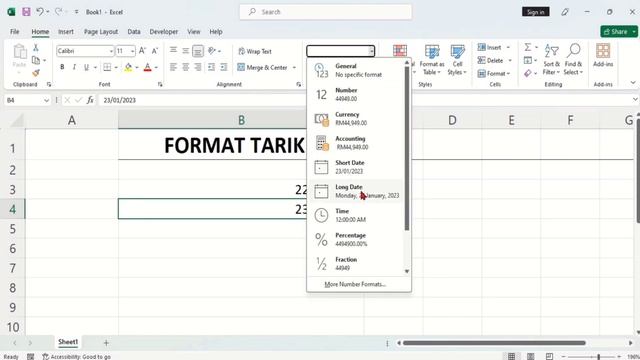Image resolution: width=640 pixels, height=360 pixels.
Task: Click the Cut scissors icon
Action: pyautogui.click(x=36, y=48)
